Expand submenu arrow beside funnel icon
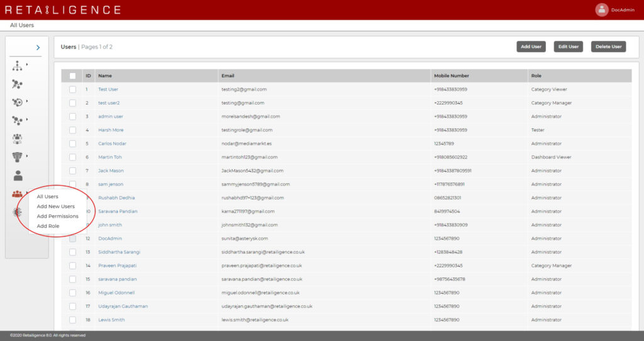The height and width of the screenshot is (341, 644). [26, 156]
